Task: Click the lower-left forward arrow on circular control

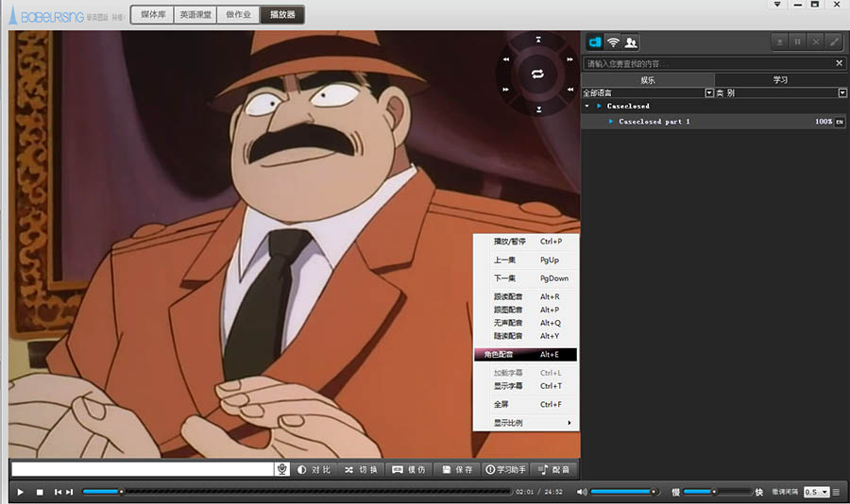Action: (506, 89)
